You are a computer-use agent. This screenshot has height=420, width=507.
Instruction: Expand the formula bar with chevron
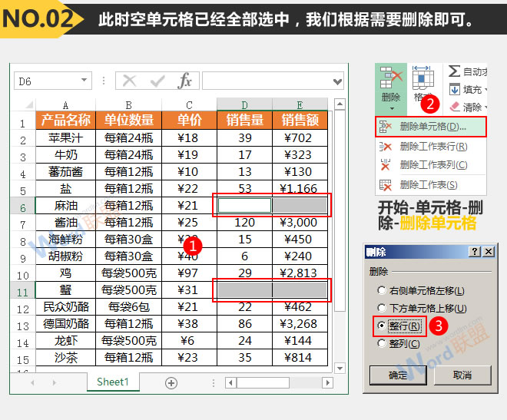coord(337,81)
